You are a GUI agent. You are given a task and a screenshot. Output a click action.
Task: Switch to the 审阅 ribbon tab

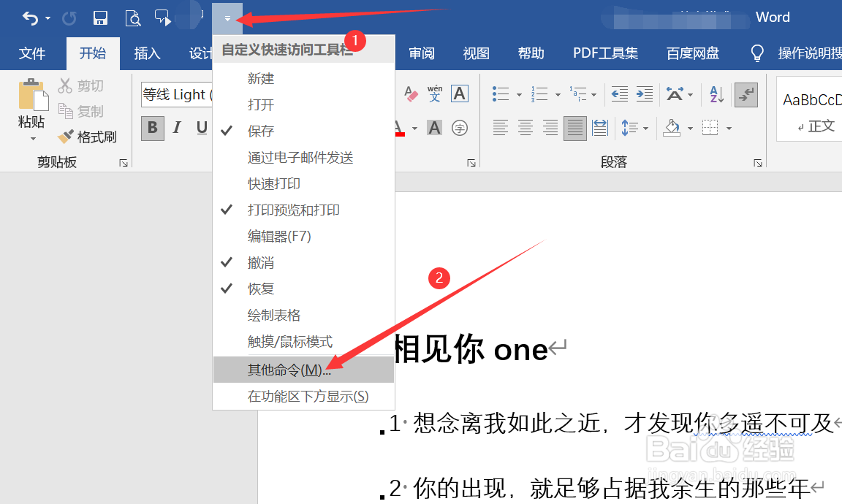point(421,53)
